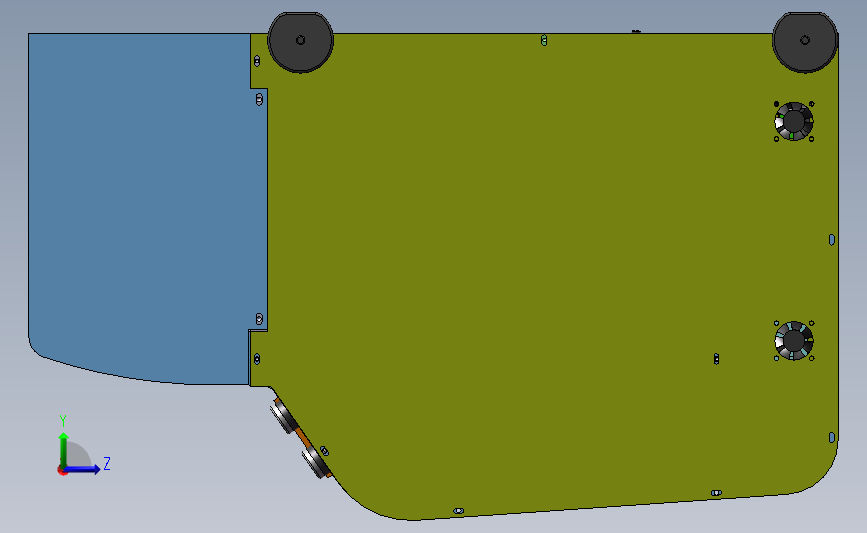Click the blue Z axis arrow of triad
867x533 pixels.
coord(82,469)
